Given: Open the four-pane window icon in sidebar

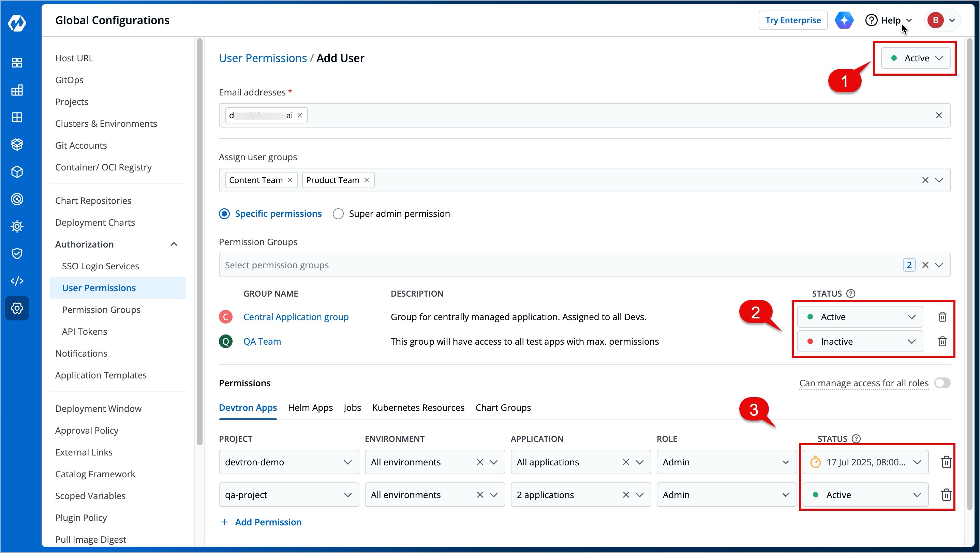Looking at the screenshot, I should tap(17, 117).
